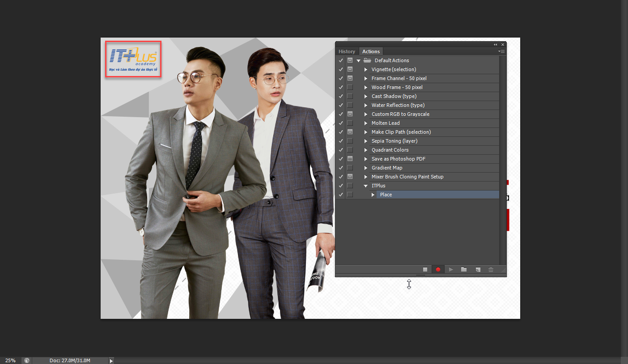The width and height of the screenshot is (628, 364).
Task: Click the red Begin Recording button
Action: pos(438,270)
